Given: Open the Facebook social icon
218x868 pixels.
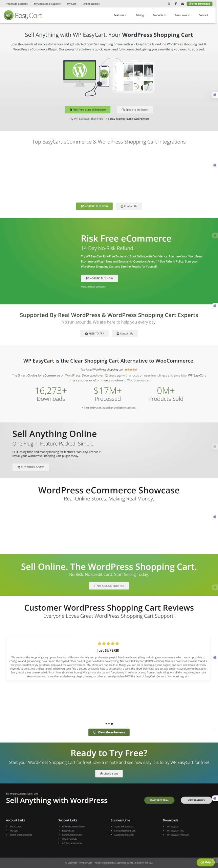Looking at the screenshot, I should coord(176,4).
